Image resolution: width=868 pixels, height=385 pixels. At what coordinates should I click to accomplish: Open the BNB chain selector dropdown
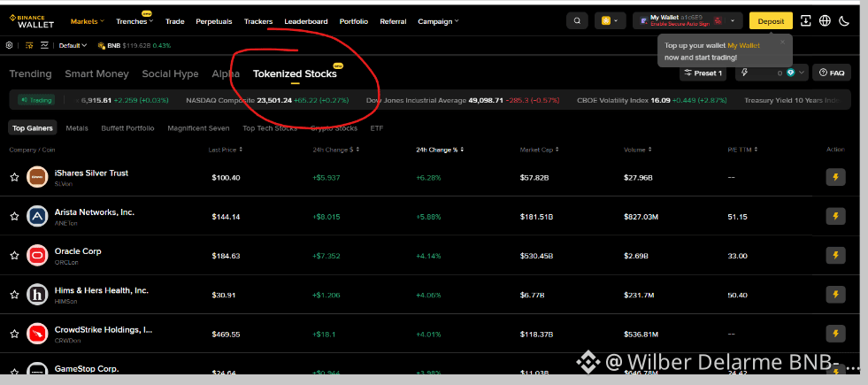pos(611,21)
